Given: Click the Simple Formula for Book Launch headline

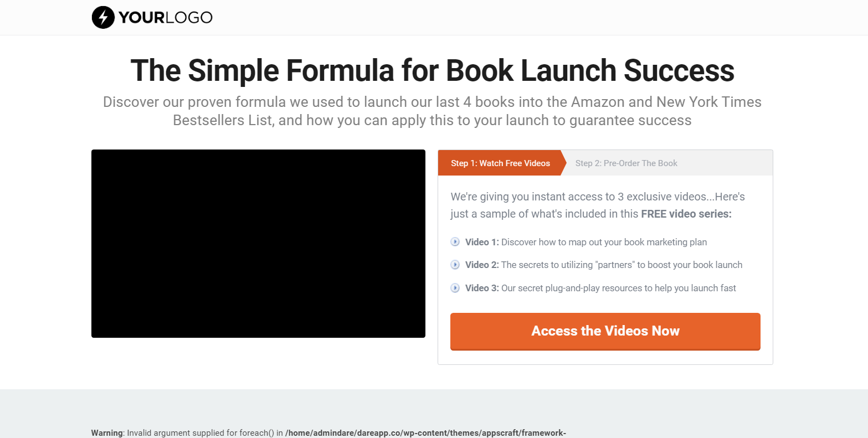Looking at the screenshot, I should coord(432,70).
